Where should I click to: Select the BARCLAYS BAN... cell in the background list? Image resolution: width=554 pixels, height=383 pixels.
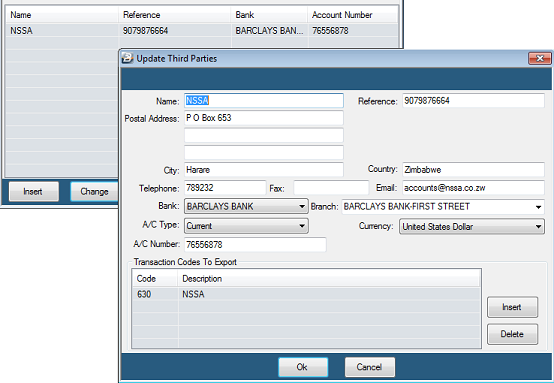tap(270, 31)
